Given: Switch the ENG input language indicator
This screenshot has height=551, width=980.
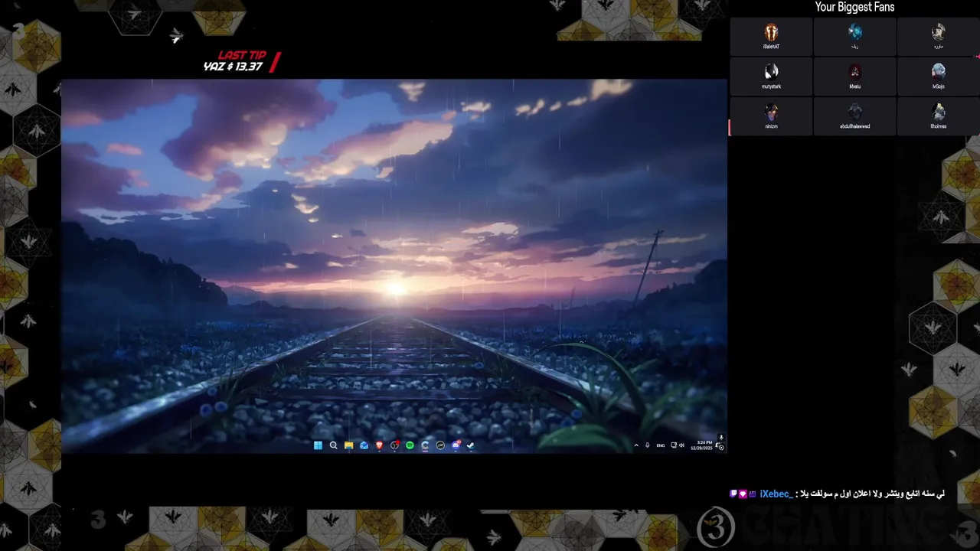Looking at the screenshot, I should 660,445.
